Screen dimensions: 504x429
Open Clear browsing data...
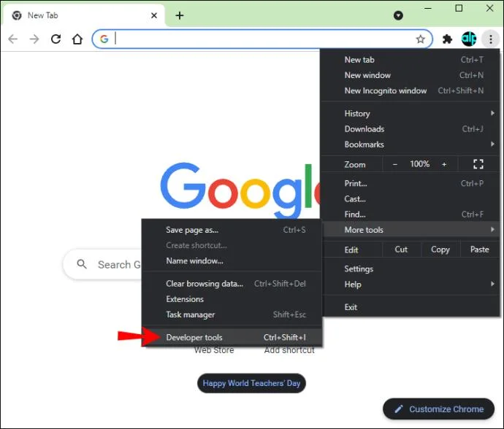click(x=232, y=284)
